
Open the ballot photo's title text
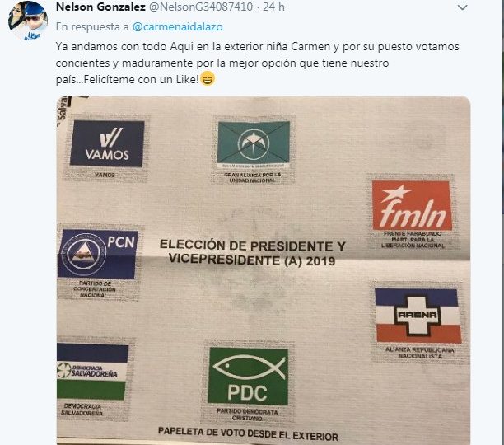click(x=252, y=252)
